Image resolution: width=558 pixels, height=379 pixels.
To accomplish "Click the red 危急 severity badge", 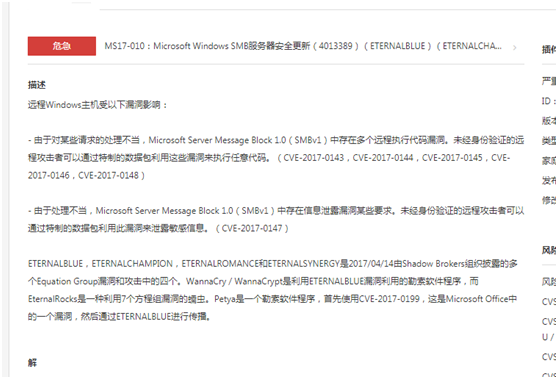I will (x=62, y=46).
